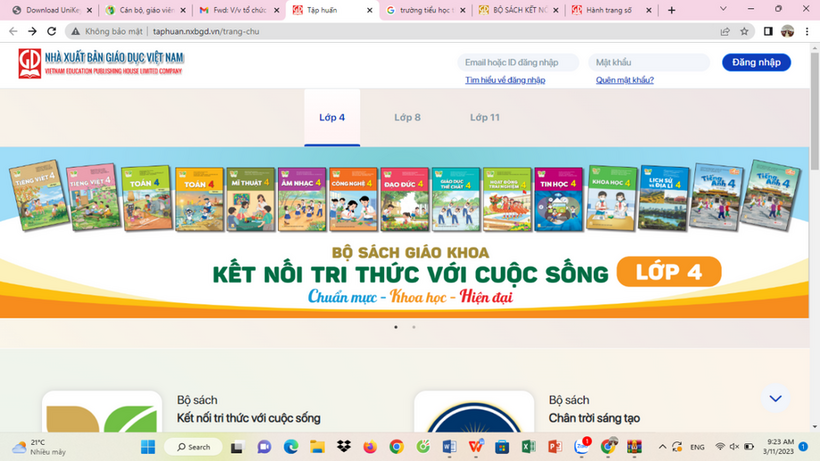Open Microsoft Edge from the taskbar
This screenshot has height=461, width=820.
(291, 447)
